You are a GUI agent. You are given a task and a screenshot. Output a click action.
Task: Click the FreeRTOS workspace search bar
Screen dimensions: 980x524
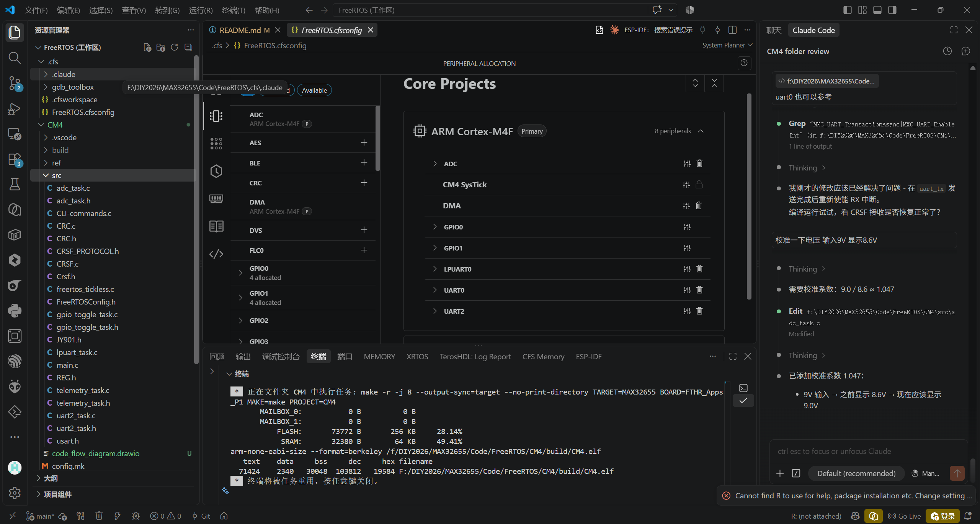(x=490, y=10)
